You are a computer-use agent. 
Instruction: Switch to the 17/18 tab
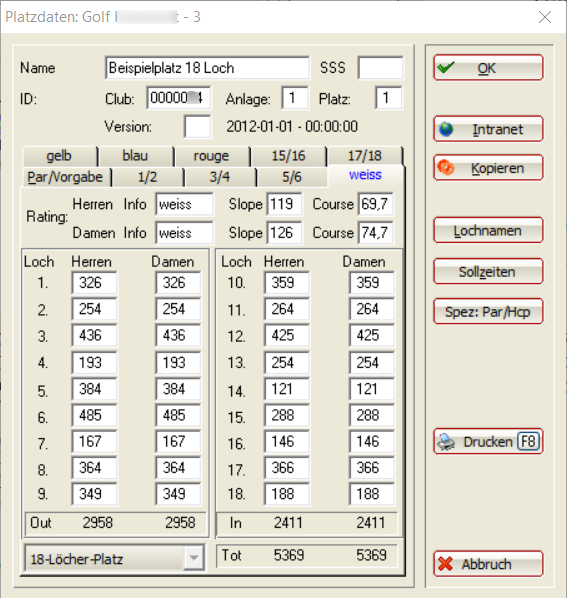pos(365,156)
